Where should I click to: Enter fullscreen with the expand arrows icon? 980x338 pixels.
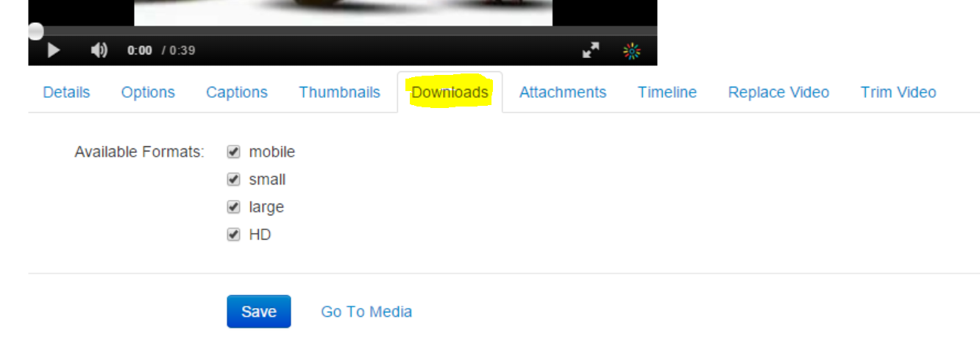[591, 50]
